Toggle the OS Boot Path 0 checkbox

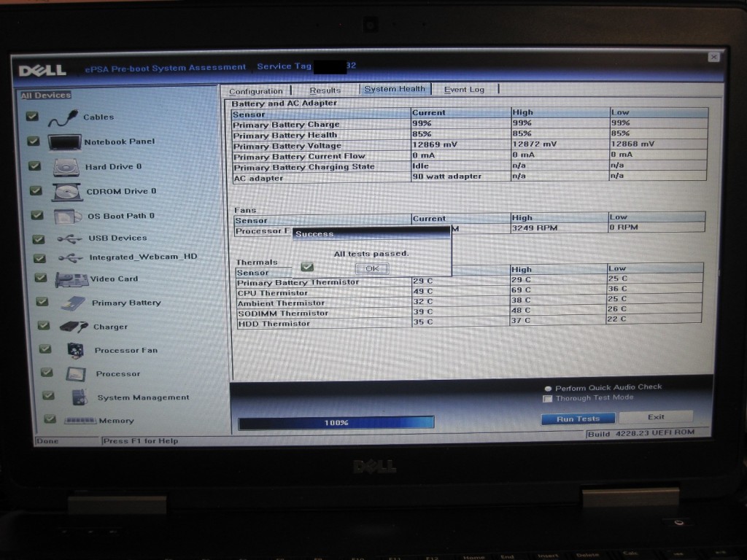37,215
